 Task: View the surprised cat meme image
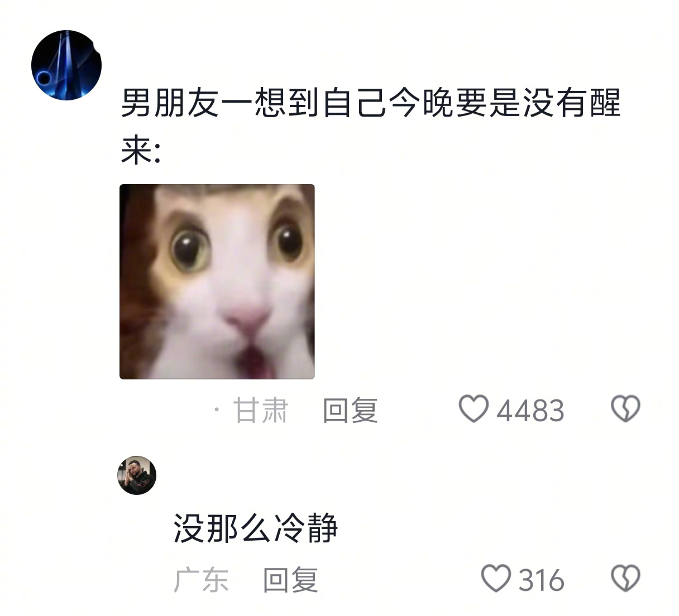(x=217, y=282)
